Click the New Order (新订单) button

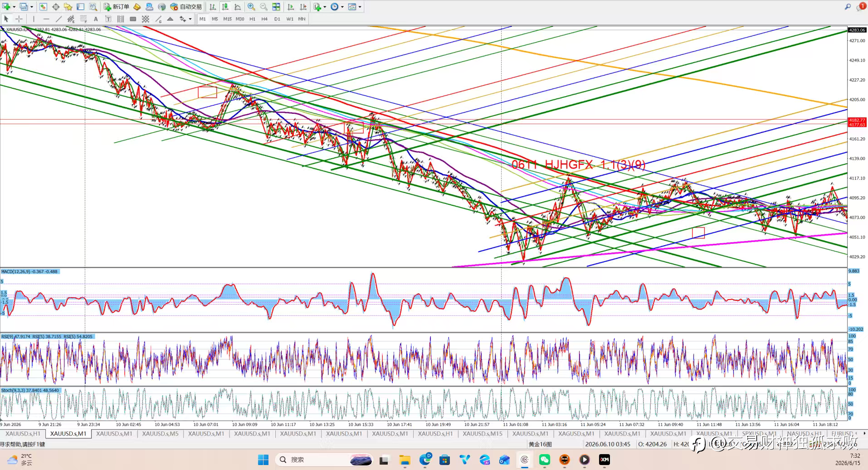pos(117,7)
